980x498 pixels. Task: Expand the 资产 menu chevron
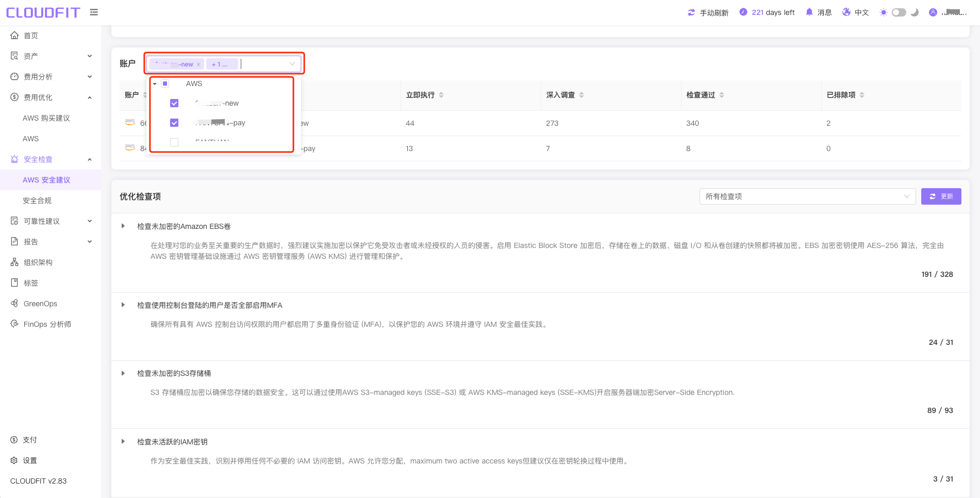pyautogui.click(x=90, y=56)
